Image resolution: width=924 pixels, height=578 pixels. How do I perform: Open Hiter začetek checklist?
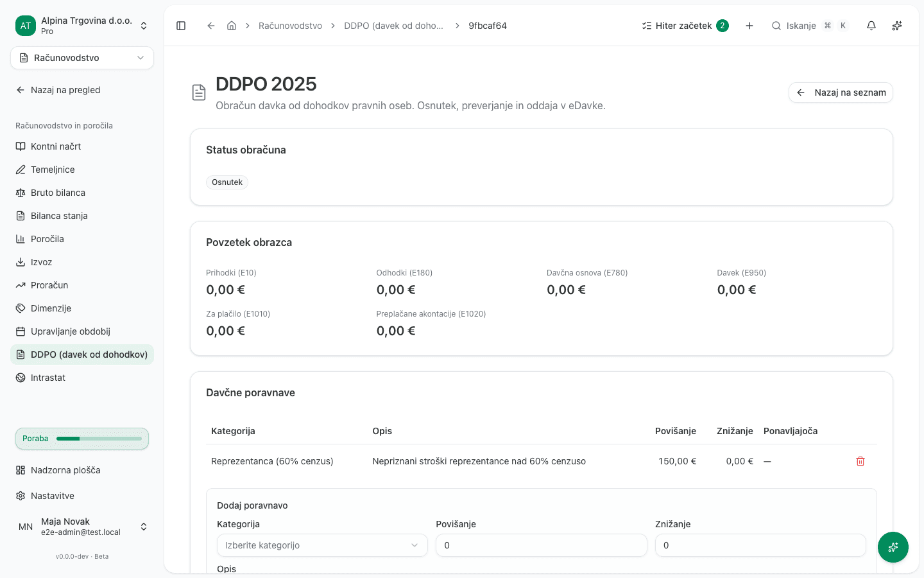[685, 26]
